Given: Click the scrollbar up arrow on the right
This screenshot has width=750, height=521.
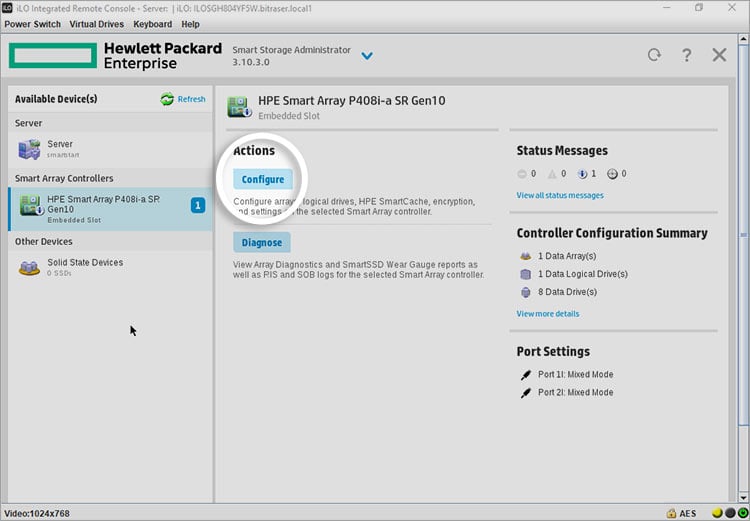Looking at the screenshot, I should (x=744, y=39).
